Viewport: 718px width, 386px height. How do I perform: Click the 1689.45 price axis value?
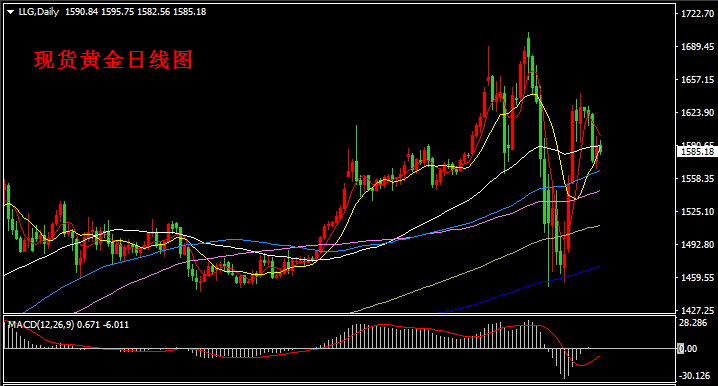(697, 47)
